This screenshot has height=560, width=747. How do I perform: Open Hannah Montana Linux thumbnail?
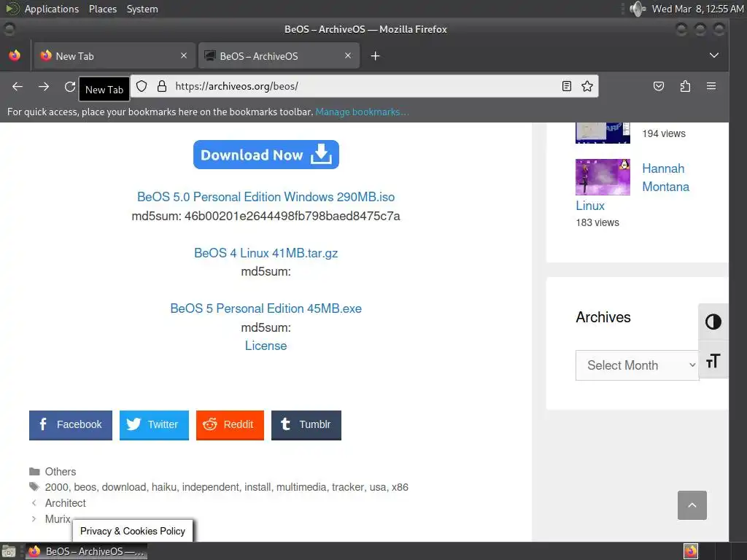point(603,177)
